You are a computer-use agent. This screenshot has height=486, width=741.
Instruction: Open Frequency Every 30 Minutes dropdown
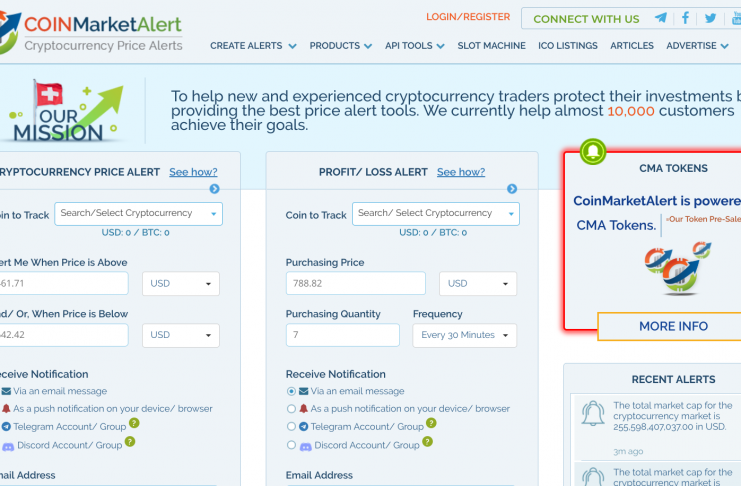(465, 335)
